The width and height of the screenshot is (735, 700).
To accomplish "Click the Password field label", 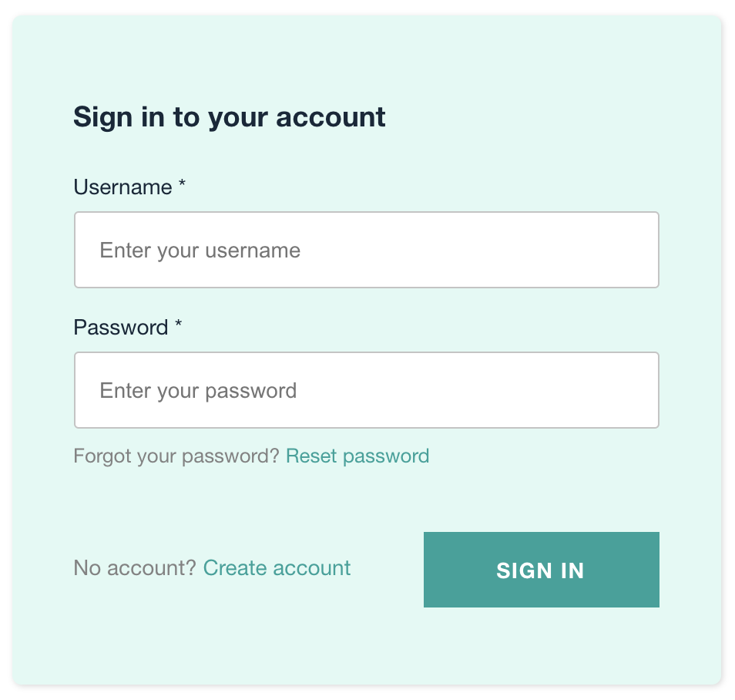I will click(121, 328).
